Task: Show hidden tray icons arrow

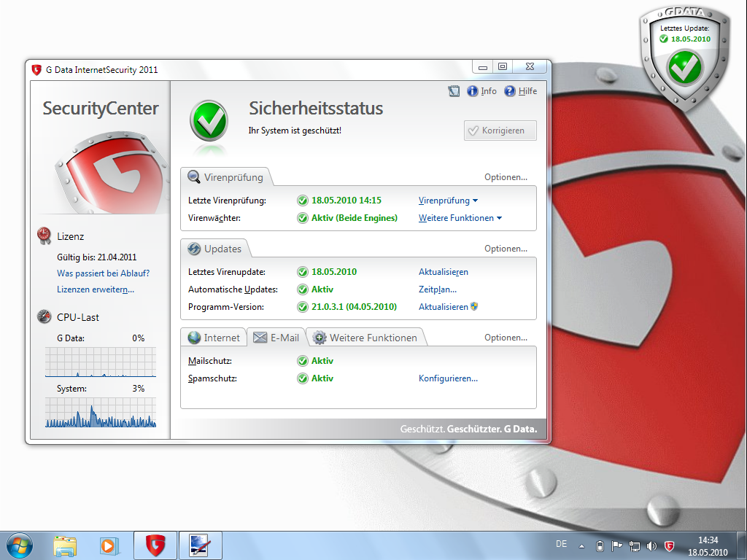Action: tap(581, 546)
